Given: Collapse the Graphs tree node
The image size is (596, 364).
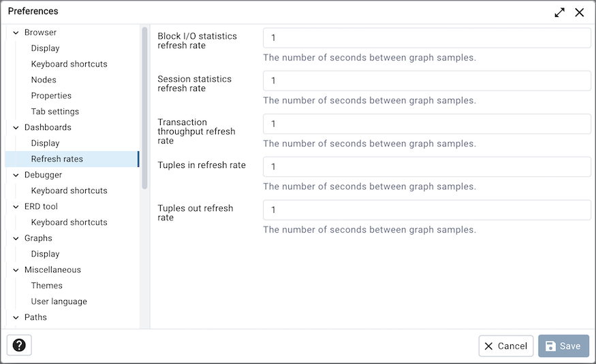Looking at the screenshot, I should tap(16, 238).
